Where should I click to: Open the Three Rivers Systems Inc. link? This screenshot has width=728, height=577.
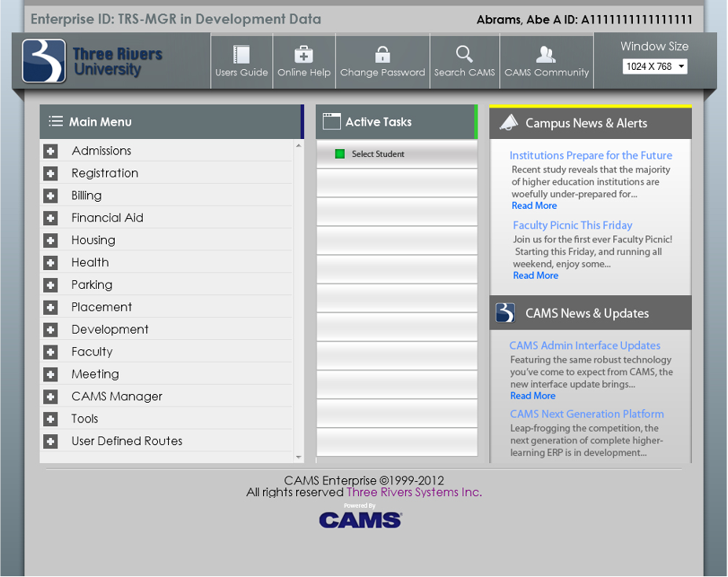pos(414,492)
